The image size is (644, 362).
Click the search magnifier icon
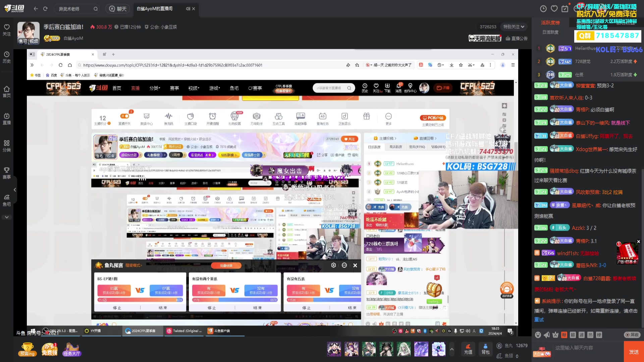tap(96, 9)
